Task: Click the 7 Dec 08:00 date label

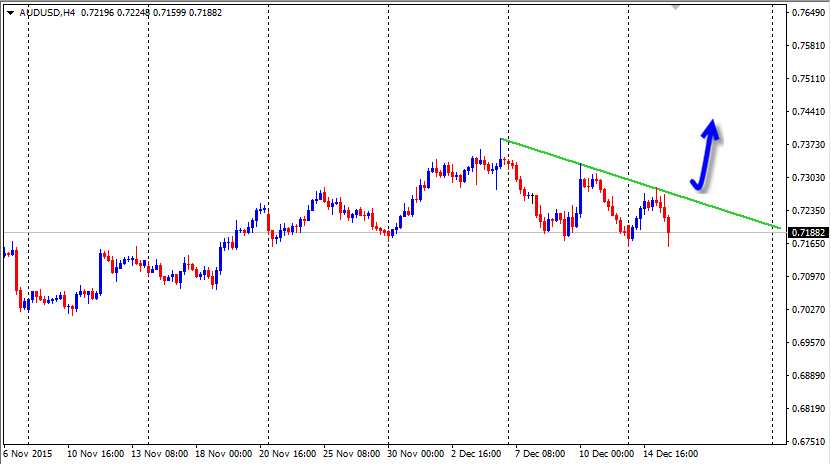Action: [540, 454]
